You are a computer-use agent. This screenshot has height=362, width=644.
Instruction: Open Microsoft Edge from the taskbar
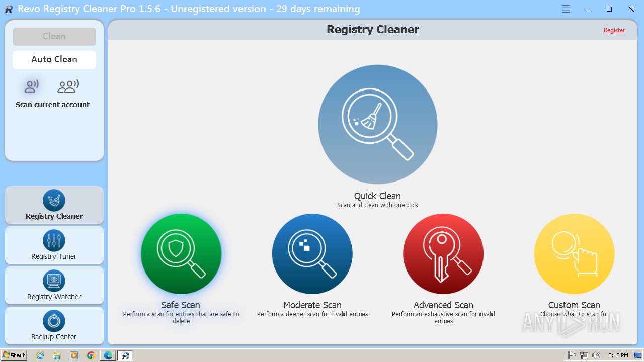click(x=108, y=355)
